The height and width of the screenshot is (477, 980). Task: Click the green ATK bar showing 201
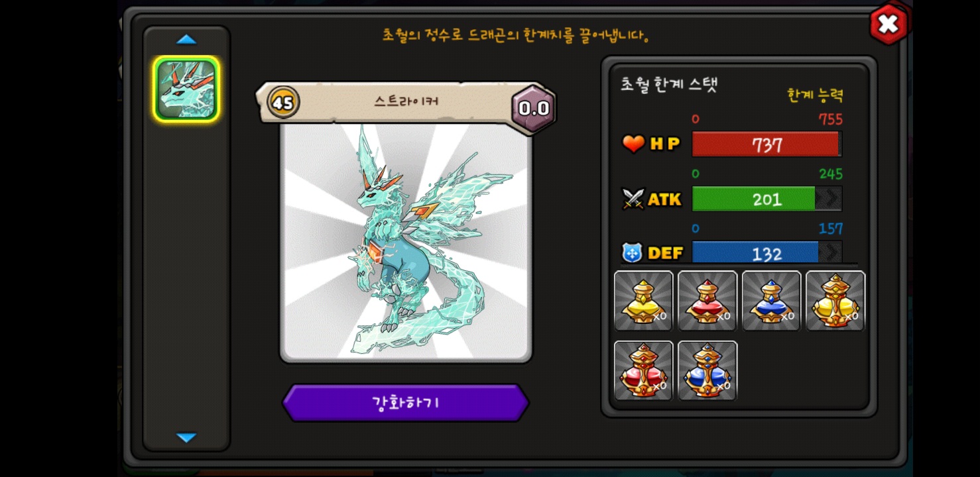click(x=767, y=199)
